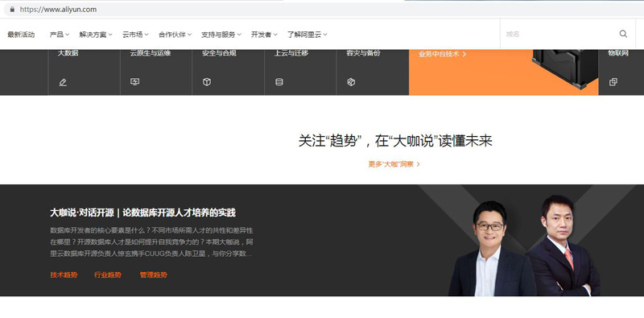Select the 大数据 solution tile
The width and height of the screenshot is (644, 318).
coord(85,72)
